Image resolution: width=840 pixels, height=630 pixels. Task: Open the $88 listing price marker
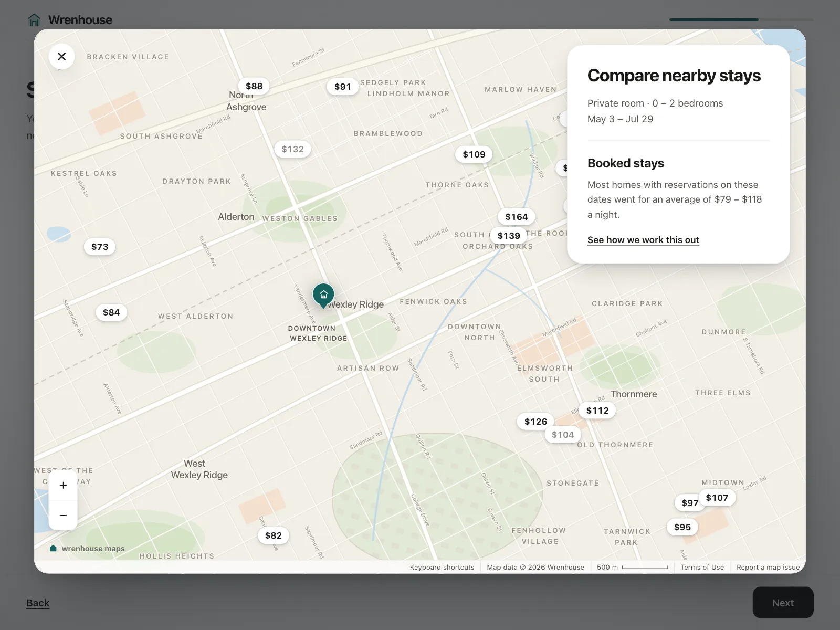coord(254,86)
